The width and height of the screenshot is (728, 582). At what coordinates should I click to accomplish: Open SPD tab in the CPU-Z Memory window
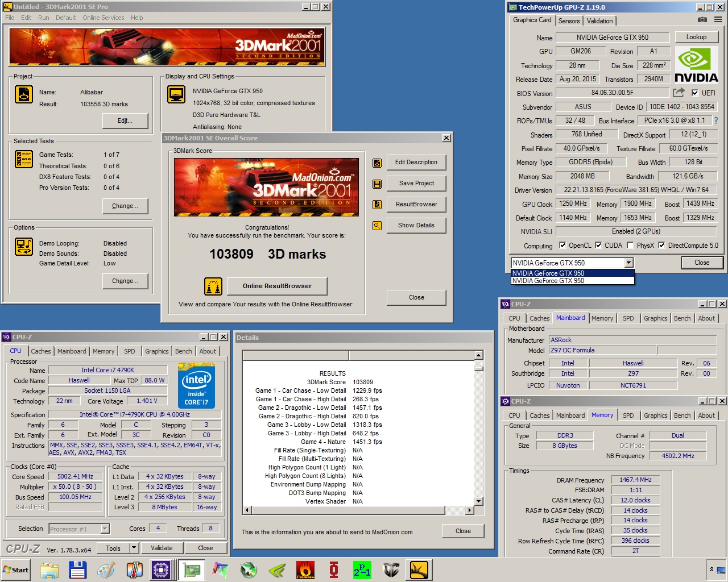coord(628,415)
